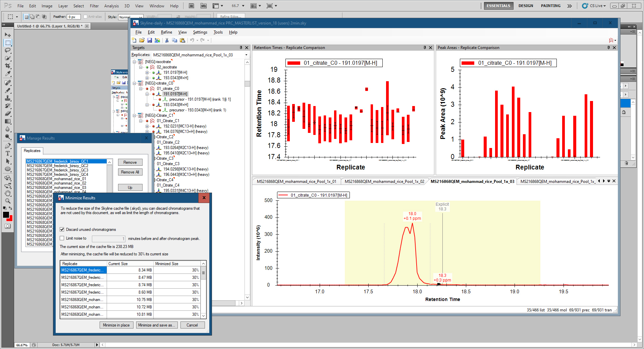This screenshot has height=349, width=644.
Task: Click the Skyline Cut scissors icon
Action: (x=167, y=40)
